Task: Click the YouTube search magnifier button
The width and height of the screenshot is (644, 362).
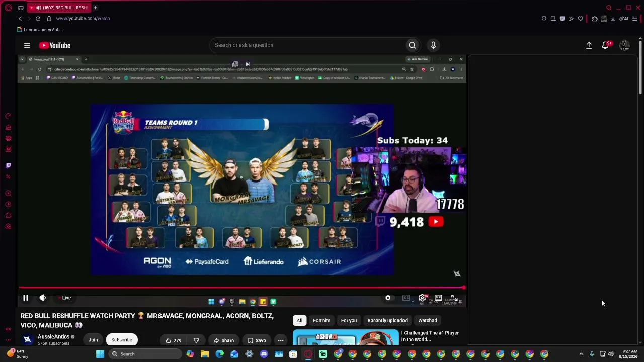Action: (412, 45)
